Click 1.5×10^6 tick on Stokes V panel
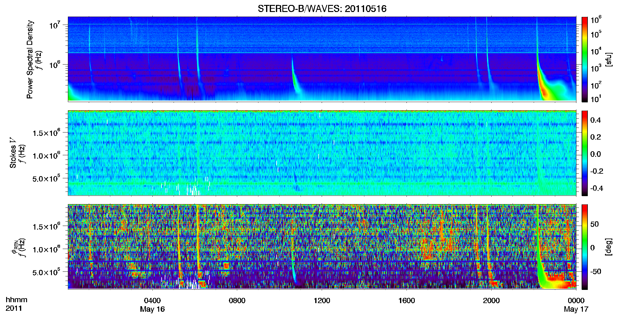The image size is (644, 332). pyautogui.click(x=46, y=133)
